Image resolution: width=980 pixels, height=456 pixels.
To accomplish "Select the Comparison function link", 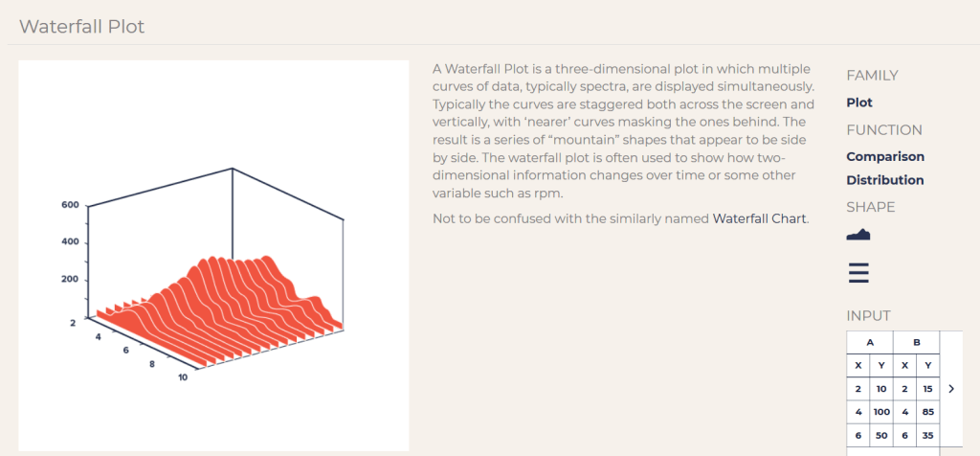I will coord(885,156).
